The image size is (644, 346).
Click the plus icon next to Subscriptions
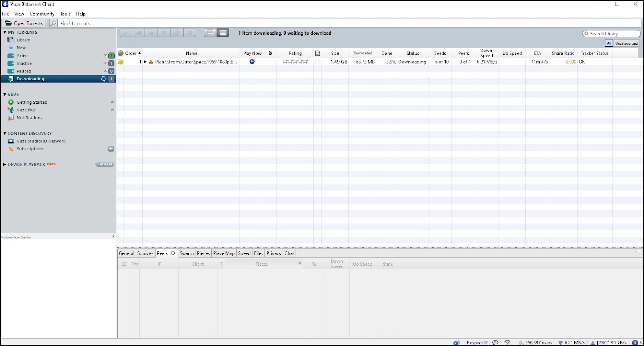(x=111, y=149)
